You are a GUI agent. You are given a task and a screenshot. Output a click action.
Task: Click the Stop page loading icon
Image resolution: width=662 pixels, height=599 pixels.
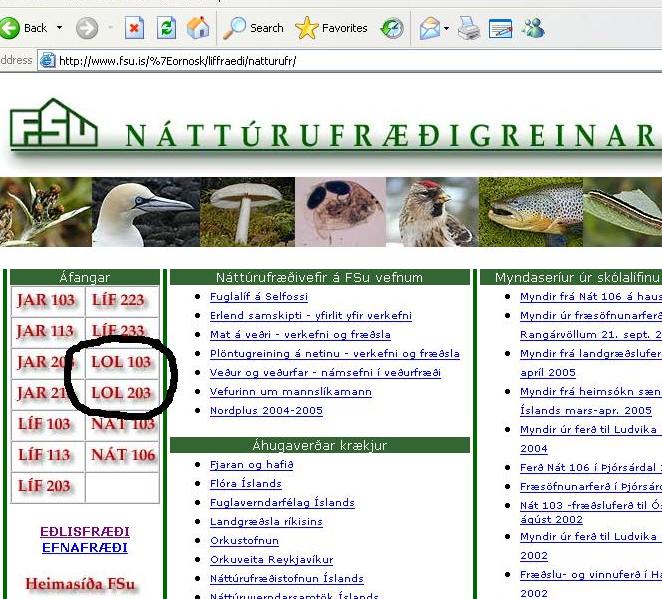134,28
